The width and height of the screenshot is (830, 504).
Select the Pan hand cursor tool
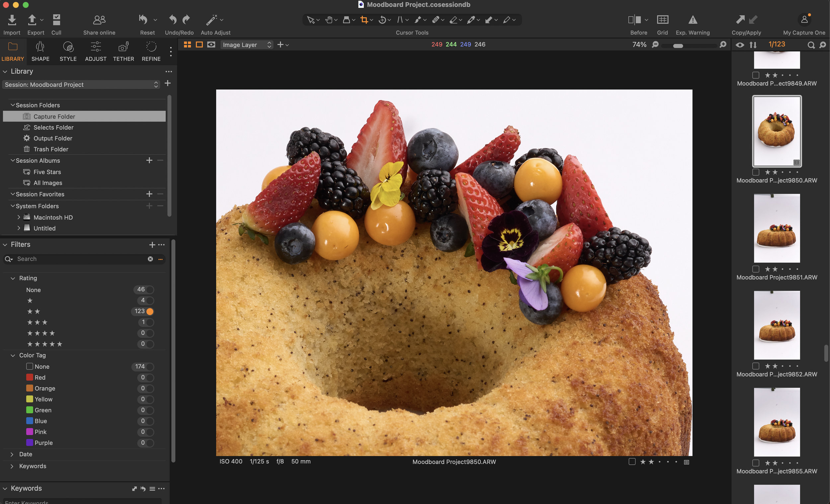pos(328,20)
